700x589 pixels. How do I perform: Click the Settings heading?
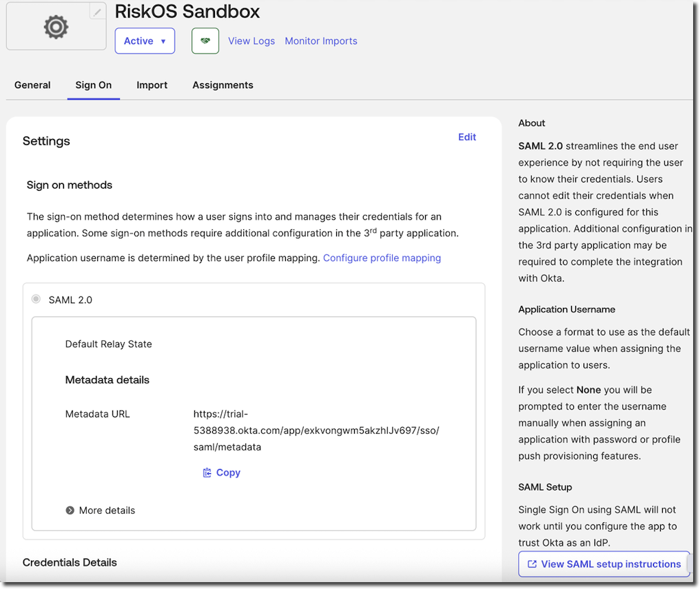(x=46, y=141)
